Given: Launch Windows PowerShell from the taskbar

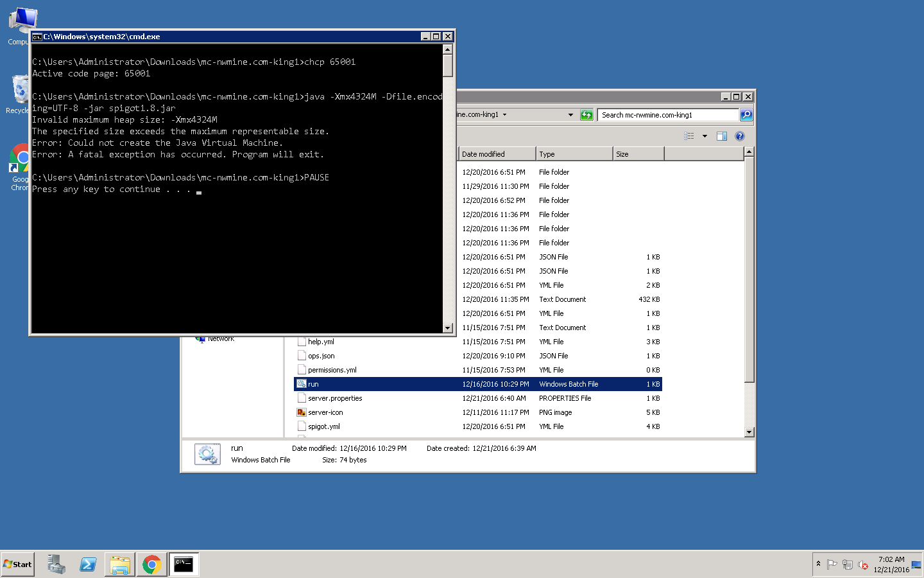Looking at the screenshot, I should click(x=88, y=565).
